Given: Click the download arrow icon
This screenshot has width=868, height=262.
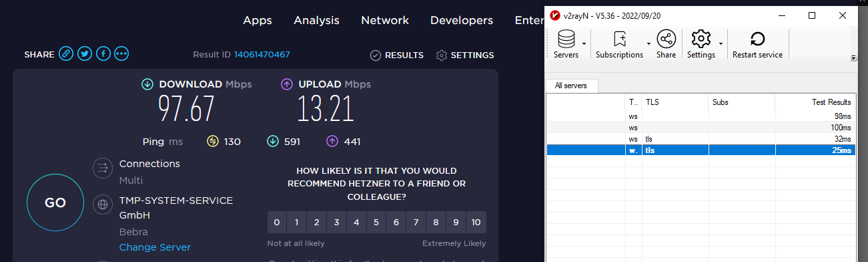Looking at the screenshot, I should [x=147, y=84].
